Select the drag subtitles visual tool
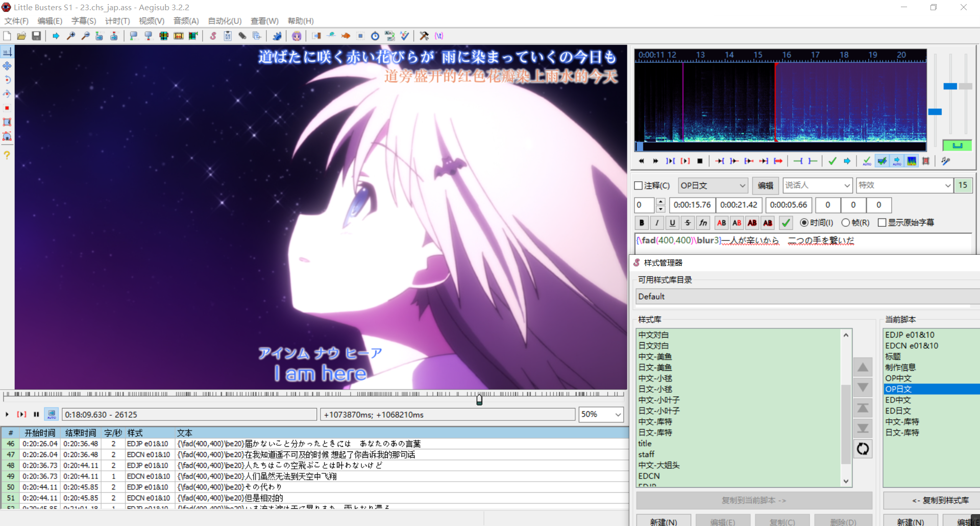The height and width of the screenshot is (526, 980). (7, 66)
